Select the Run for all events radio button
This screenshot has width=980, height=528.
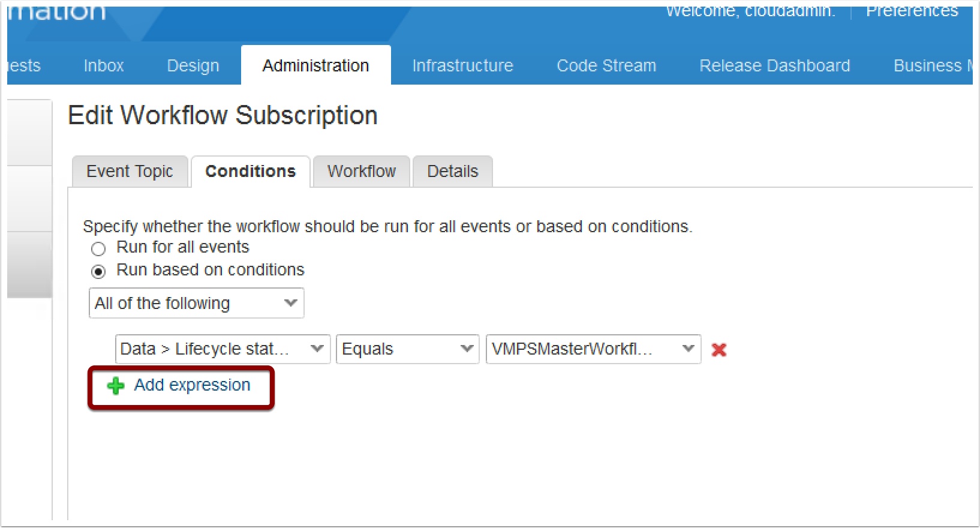(98, 248)
